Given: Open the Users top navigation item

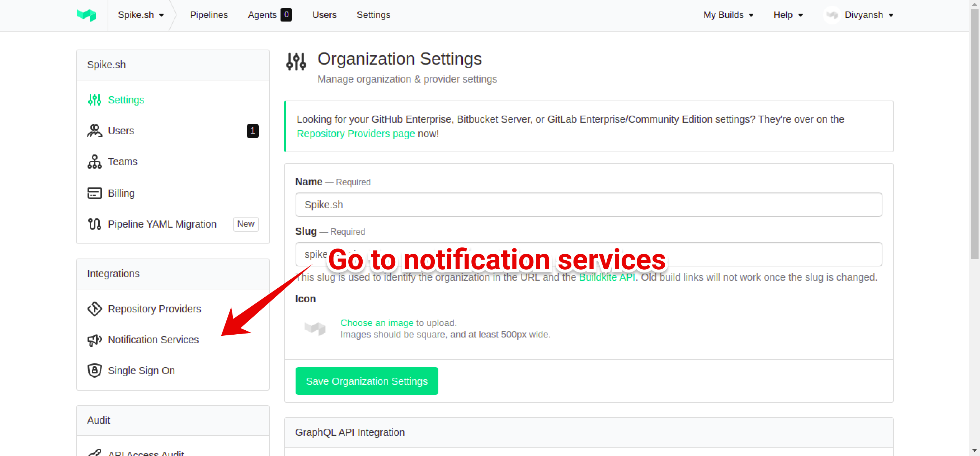Looking at the screenshot, I should pyautogui.click(x=324, y=15).
